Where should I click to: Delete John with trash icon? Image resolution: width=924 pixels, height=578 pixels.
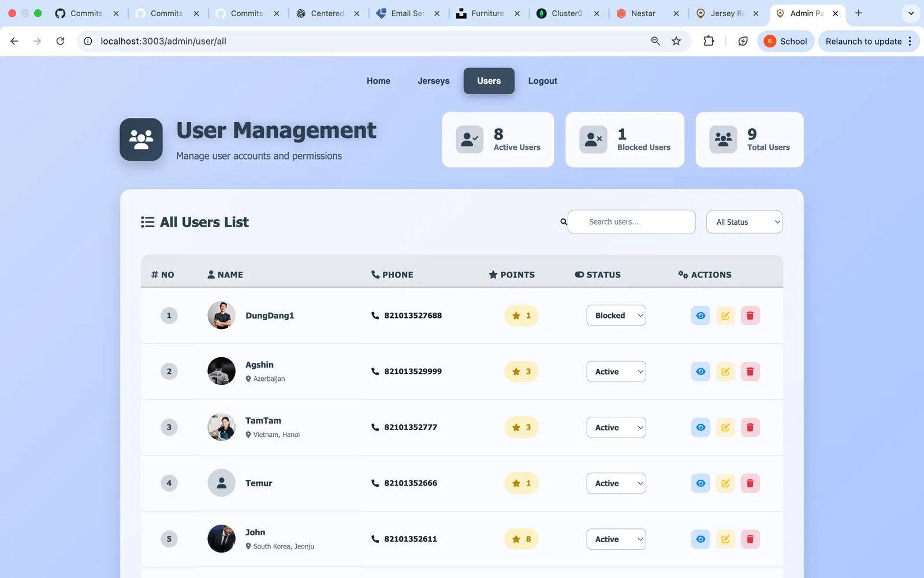coord(750,539)
